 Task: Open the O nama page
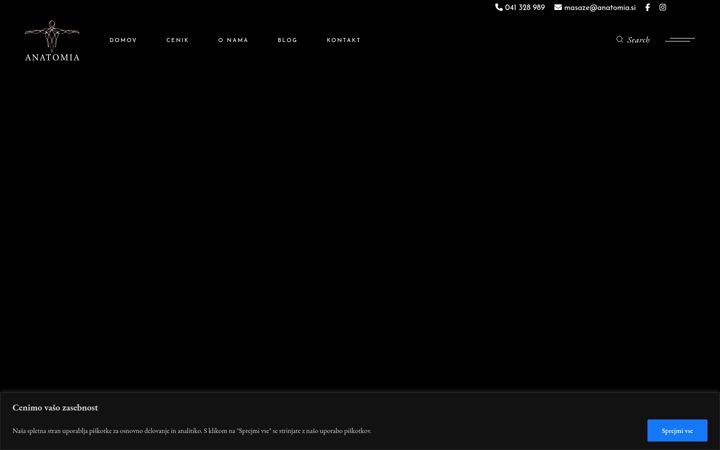(233, 40)
